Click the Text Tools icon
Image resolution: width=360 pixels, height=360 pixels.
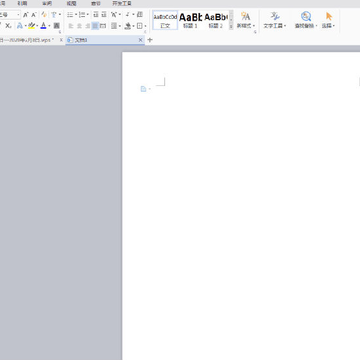click(x=275, y=16)
